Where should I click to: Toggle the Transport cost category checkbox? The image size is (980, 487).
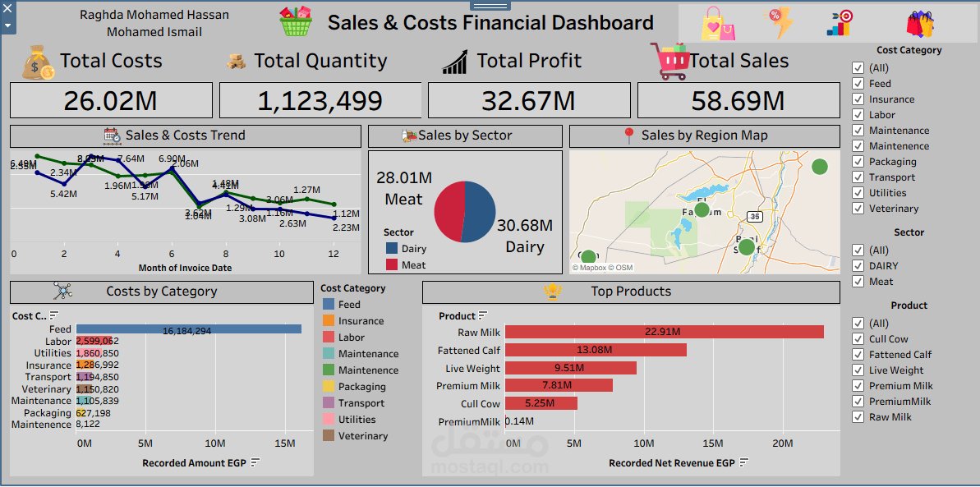(858, 177)
